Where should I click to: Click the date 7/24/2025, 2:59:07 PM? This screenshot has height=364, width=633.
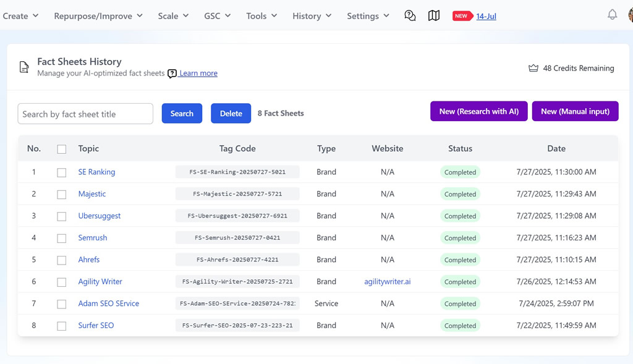click(x=556, y=303)
